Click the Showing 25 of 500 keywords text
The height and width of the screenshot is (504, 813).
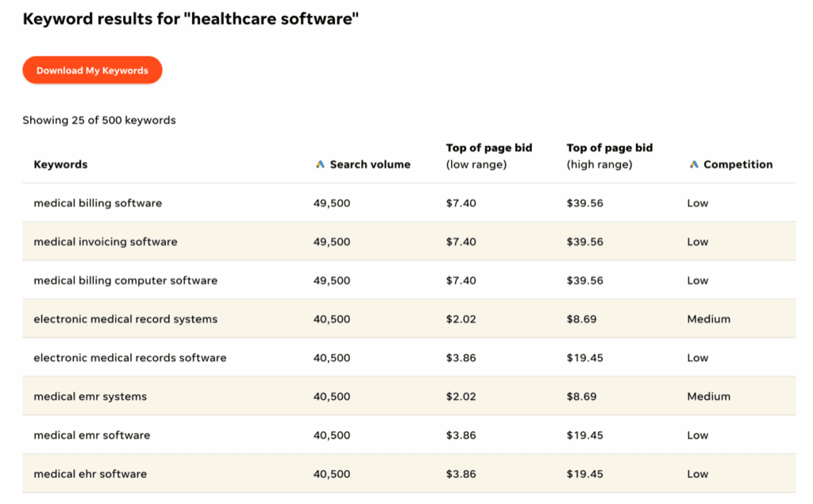(x=99, y=120)
